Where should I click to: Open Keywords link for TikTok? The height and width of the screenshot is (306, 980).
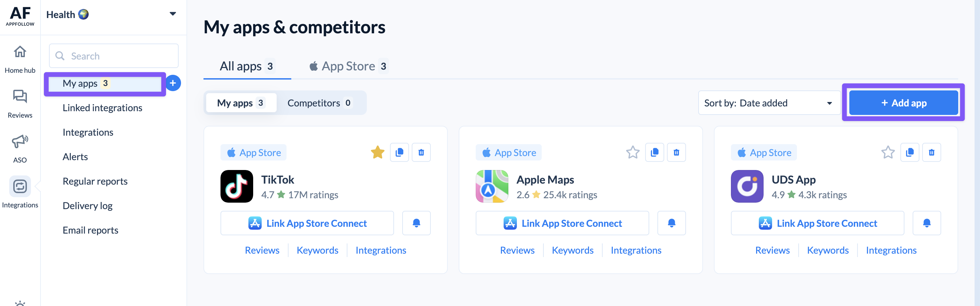pyautogui.click(x=317, y=250)
